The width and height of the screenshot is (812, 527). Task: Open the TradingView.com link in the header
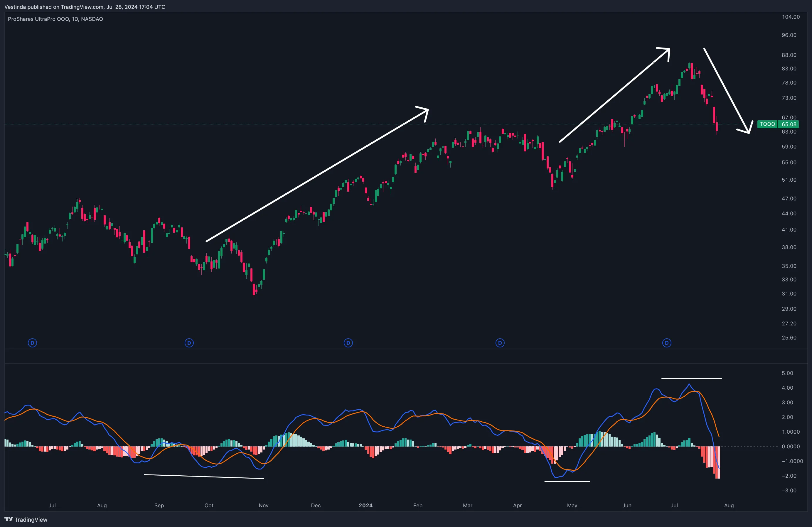point(81,7)
